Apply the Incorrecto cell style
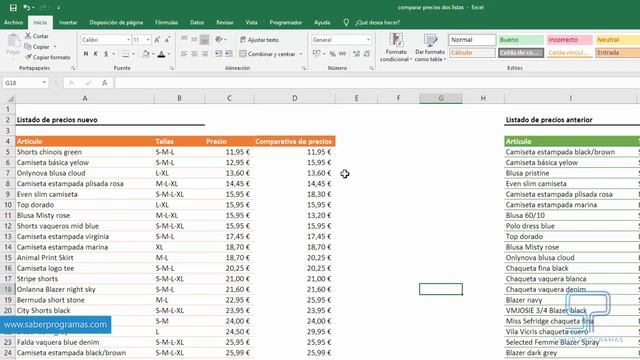 tap(569, 40)
